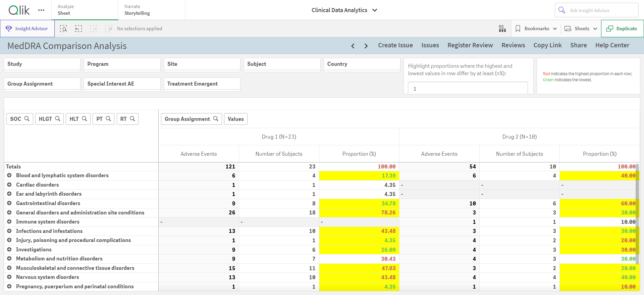Viewport: 644px width, 295px height.
Task: Select the Analyze Sheet tab
Action: click(85, 10)
